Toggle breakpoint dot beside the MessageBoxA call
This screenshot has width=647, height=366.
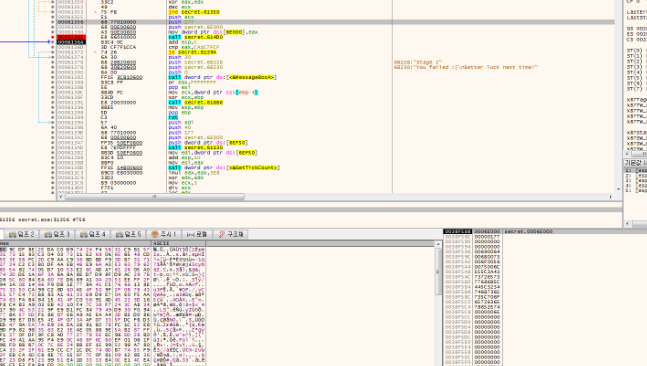[52, 77]
